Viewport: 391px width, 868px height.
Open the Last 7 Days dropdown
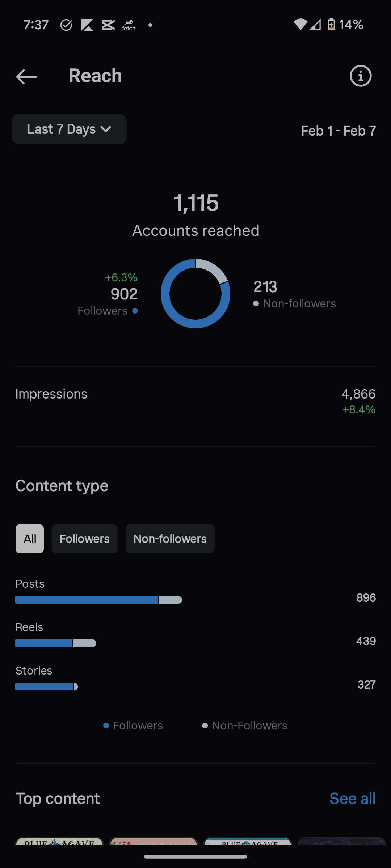tap(69, 129)
